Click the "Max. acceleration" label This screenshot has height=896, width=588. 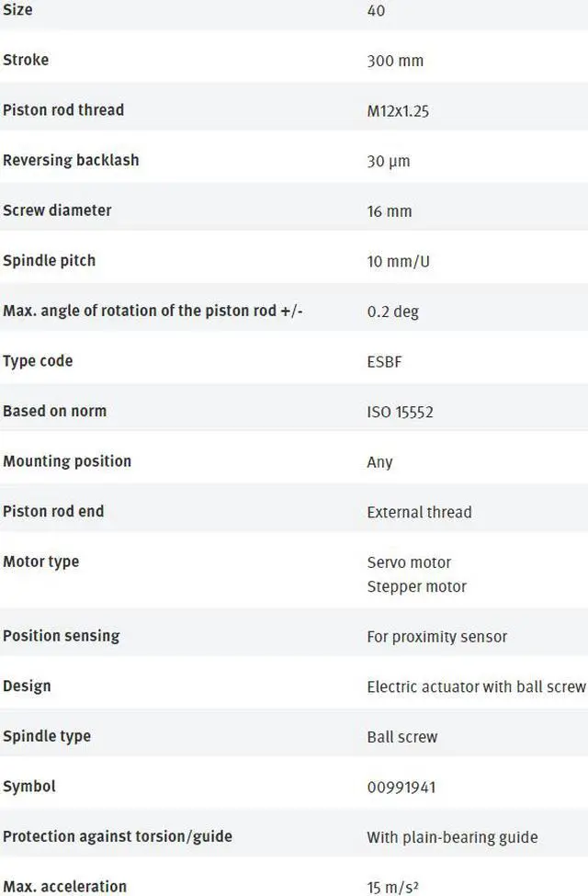coord(64,887)
